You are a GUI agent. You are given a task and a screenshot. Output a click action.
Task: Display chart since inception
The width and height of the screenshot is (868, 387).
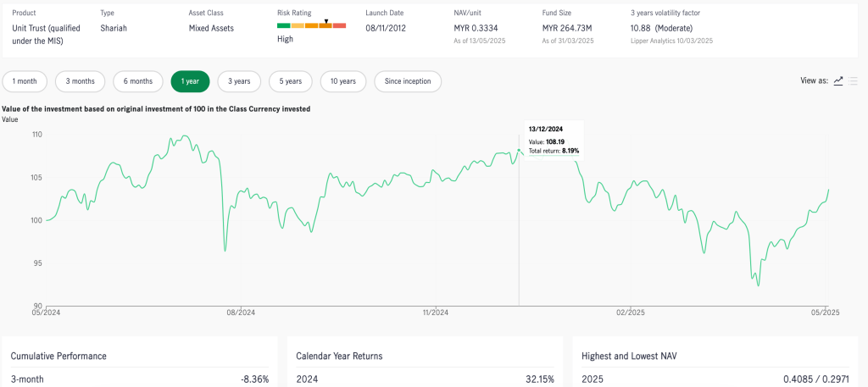click(x=408, y=81)
